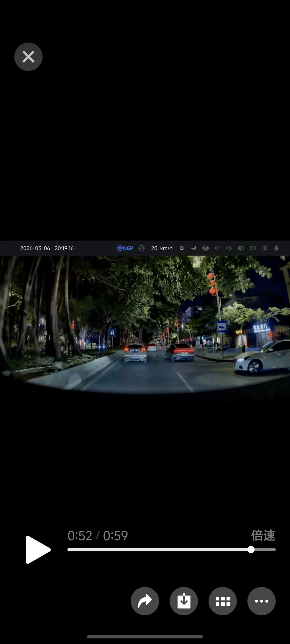
Task: Tap the share arrow icon
Action: pyautogui.click(x=145, y=601)
